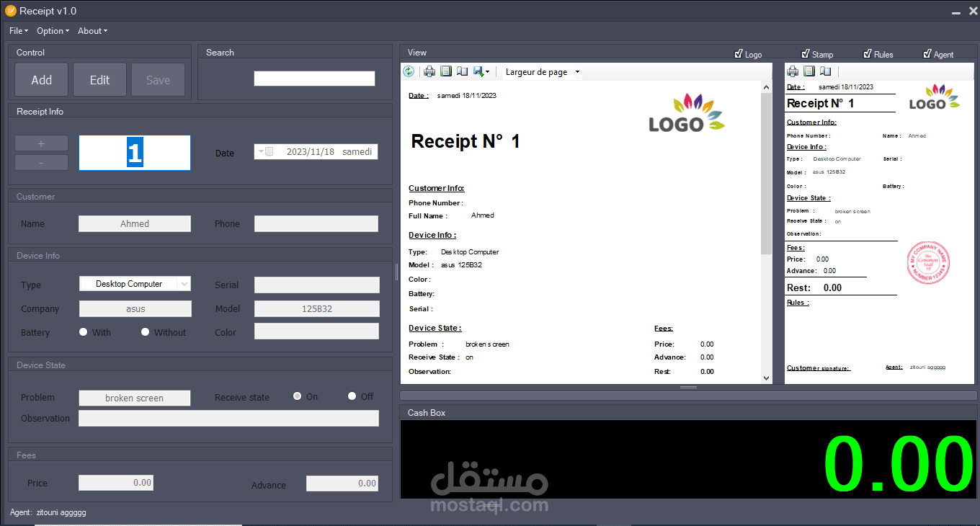Click the book view icon in the right receipt panel
The width and height of the screenshot is (980, 526).
pyautogui.click(x=825, y=71)
